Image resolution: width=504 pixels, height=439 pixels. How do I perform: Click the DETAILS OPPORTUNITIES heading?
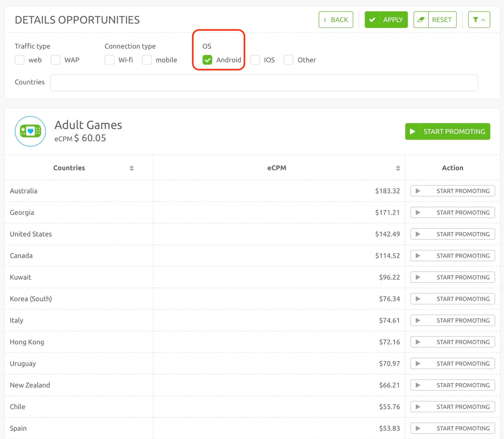(77, 20)
